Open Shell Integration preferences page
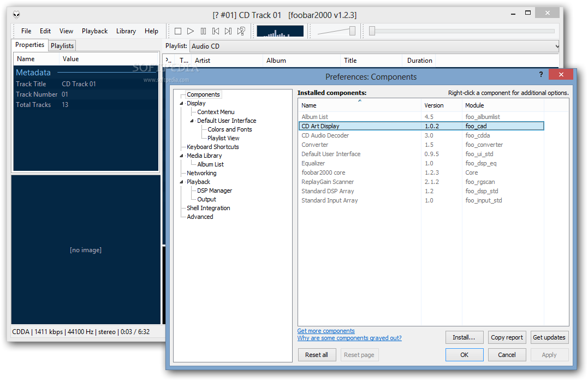The height and width of the screenshot is (381, 588). pos(208,208)
